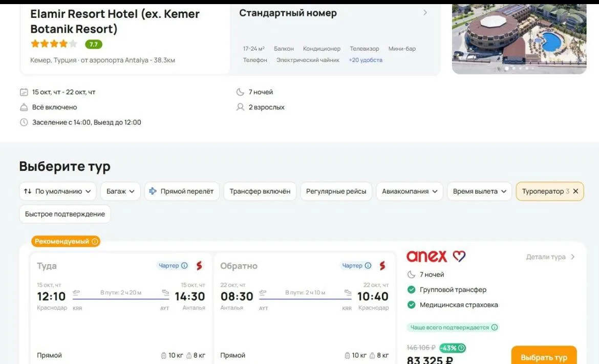The image size is (599, 364).
Task: Click the hotel star rating
Action: 54,44
